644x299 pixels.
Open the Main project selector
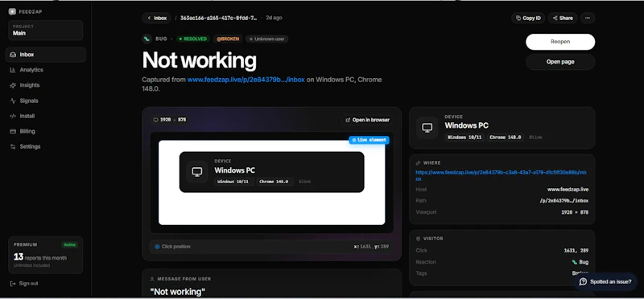(x=46, y=31)
